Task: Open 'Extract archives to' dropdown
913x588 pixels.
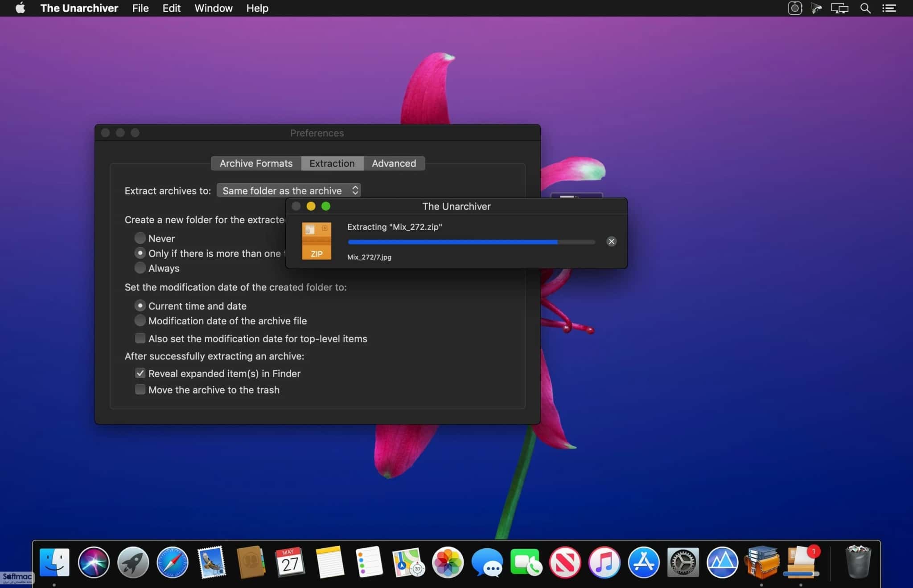Action: pyautogui.click(x=289, y=190)
